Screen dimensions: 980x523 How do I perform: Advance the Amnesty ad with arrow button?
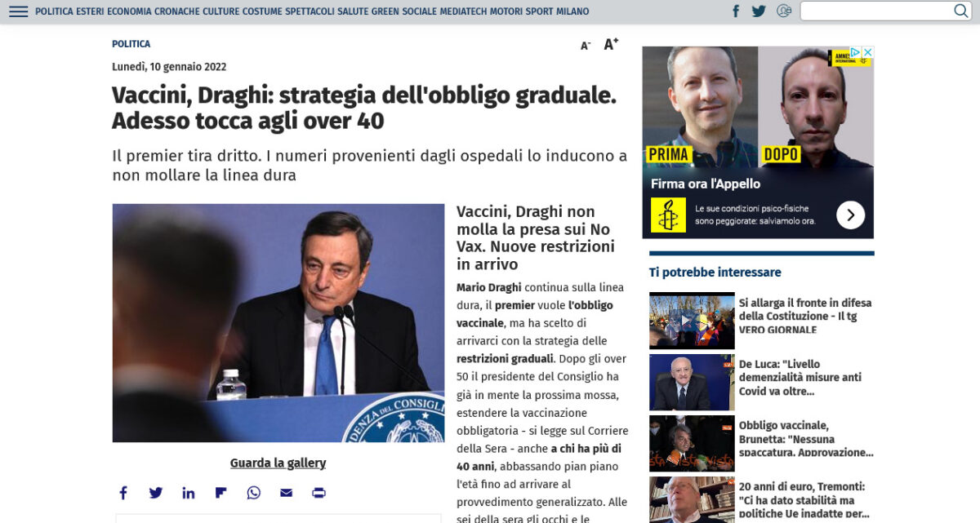tap(850, 215)
